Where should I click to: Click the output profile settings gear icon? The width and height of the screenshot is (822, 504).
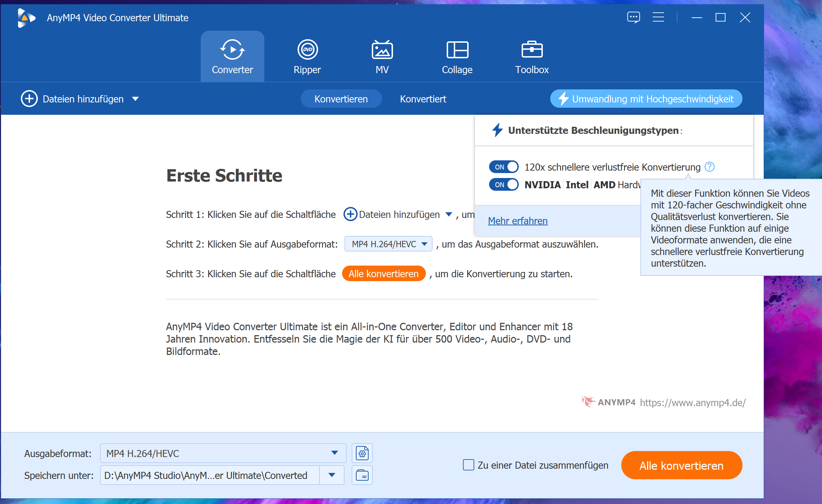pyautogui.click(x=362, y=453)
